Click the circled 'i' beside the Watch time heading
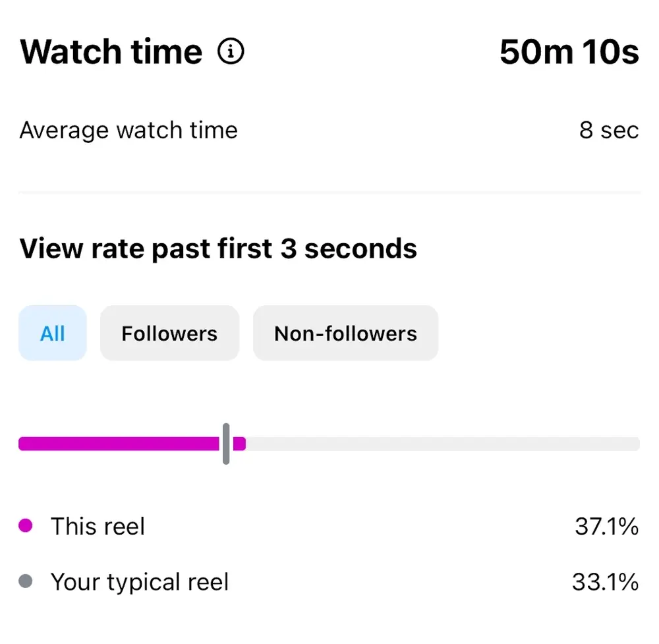This screenshot has height=644, width=659. (232, 50)
